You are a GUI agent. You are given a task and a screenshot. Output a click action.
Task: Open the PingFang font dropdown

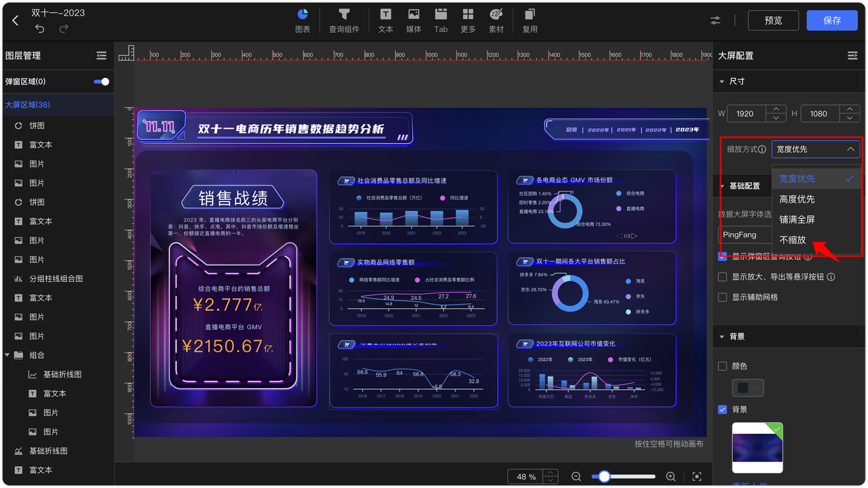(x=745, y=235)
